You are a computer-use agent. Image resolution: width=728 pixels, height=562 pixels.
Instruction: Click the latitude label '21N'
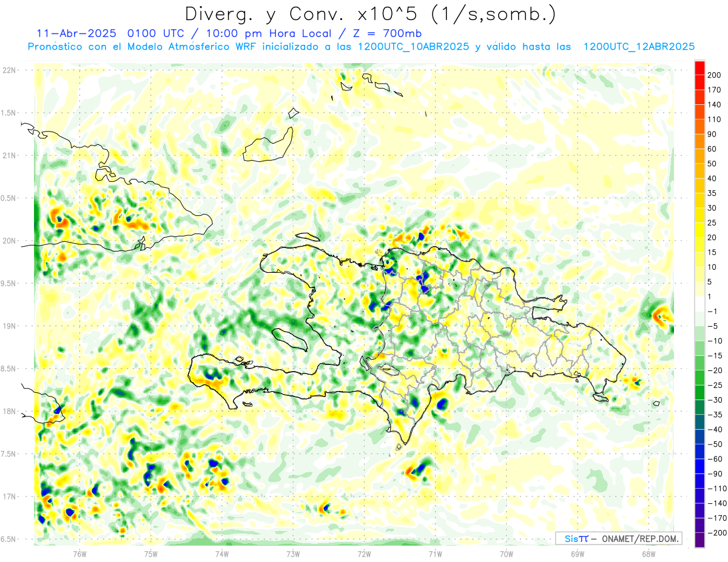(x=10, y=155)
